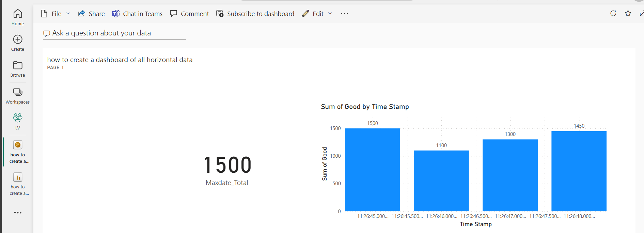Select the 1450 bar in chart
Viewport: 644px width, 233px height.
click(579, 171)
